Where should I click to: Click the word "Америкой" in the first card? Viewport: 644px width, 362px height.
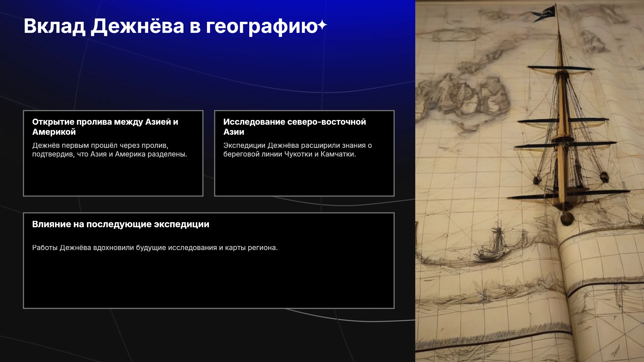click(54, 132)
